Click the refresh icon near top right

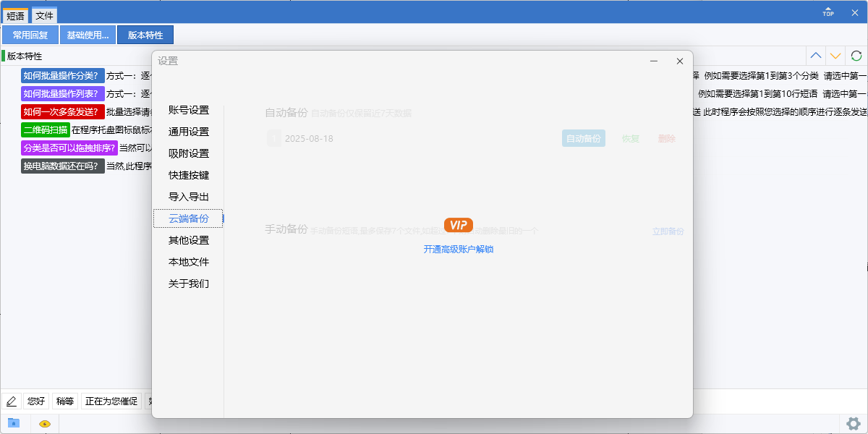click(x=856, y=55)
